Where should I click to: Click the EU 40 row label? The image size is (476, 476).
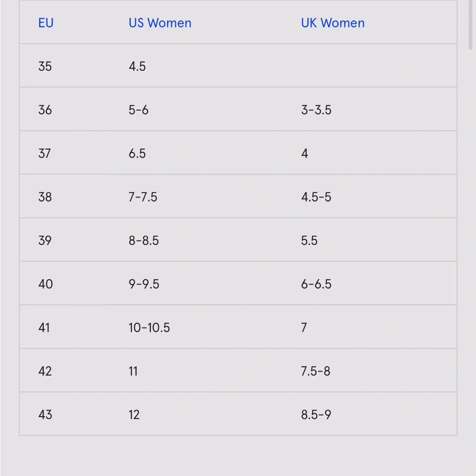46,284
